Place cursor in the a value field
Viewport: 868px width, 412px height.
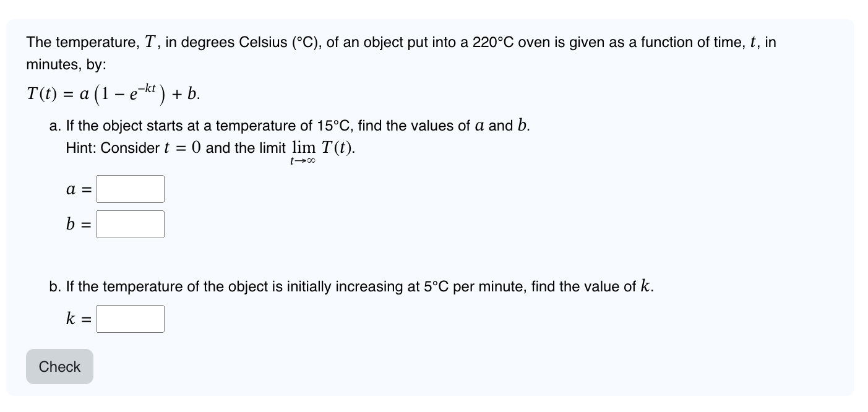coord(130,189)
